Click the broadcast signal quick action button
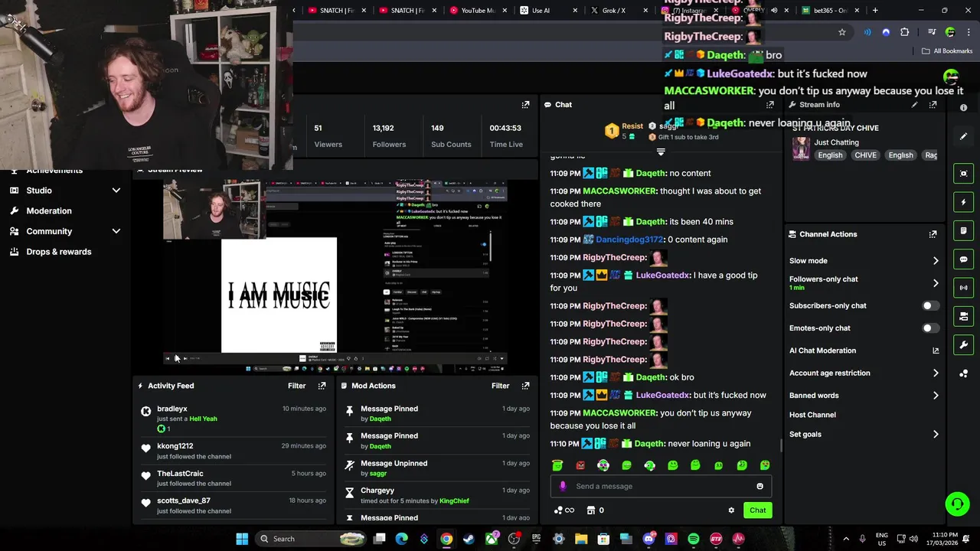This screenshot has width=980, height=551. (964, 288)
